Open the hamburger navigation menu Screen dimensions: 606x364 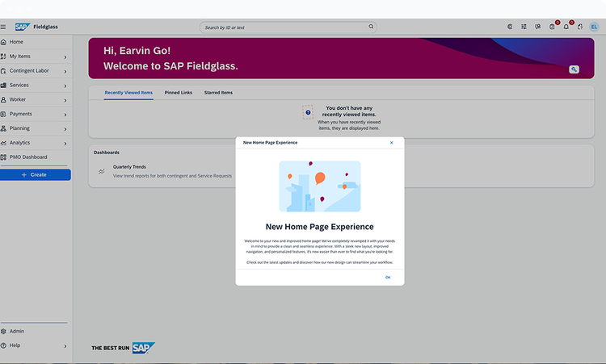pos(3,27)
